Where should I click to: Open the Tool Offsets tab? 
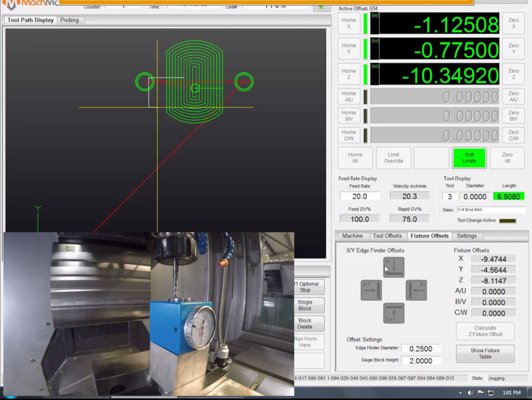(x=387, y=235)
